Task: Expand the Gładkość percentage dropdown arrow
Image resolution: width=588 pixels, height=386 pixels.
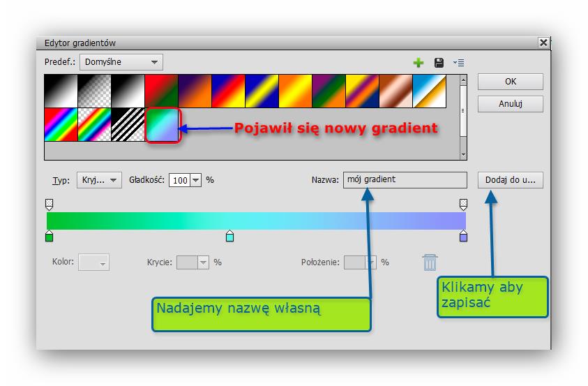Action: [196, 180]
